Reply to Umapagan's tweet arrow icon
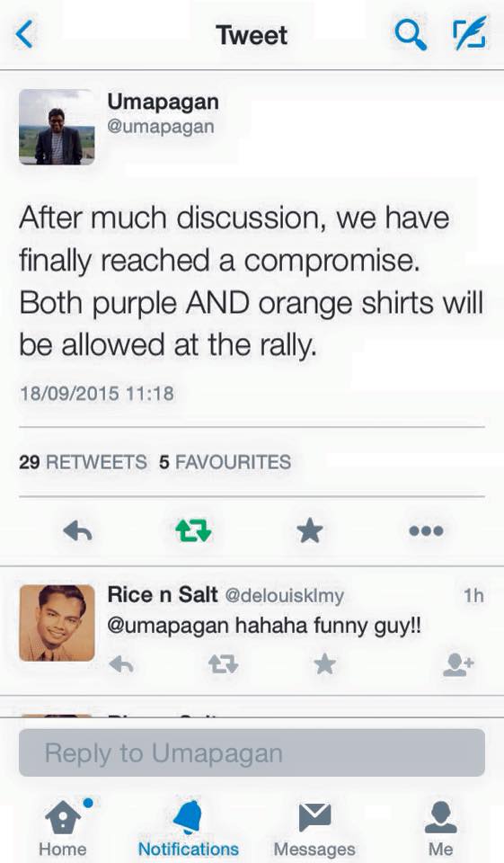The width and height of the screenshot is (504, 863). pyautogui.click(x=77, y=530)
